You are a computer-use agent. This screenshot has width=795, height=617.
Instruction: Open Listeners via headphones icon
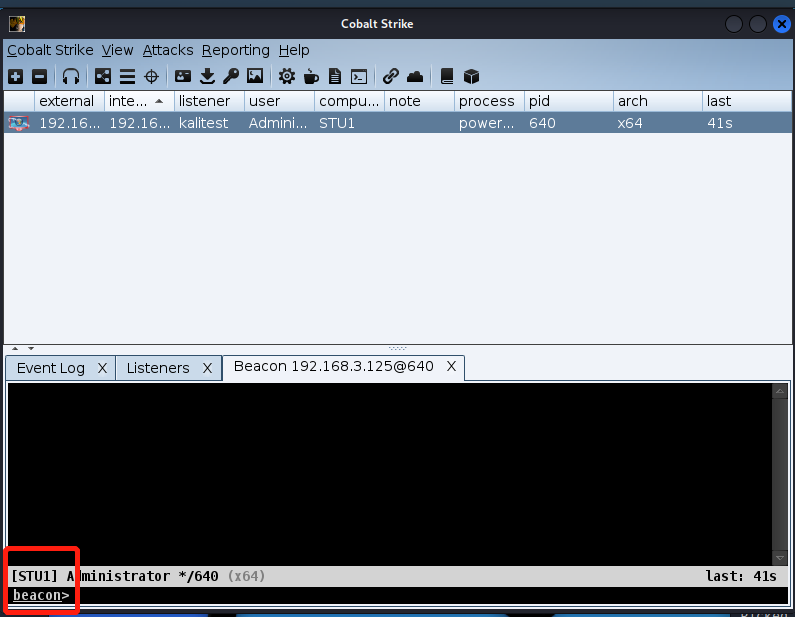(x=71, y=77)
